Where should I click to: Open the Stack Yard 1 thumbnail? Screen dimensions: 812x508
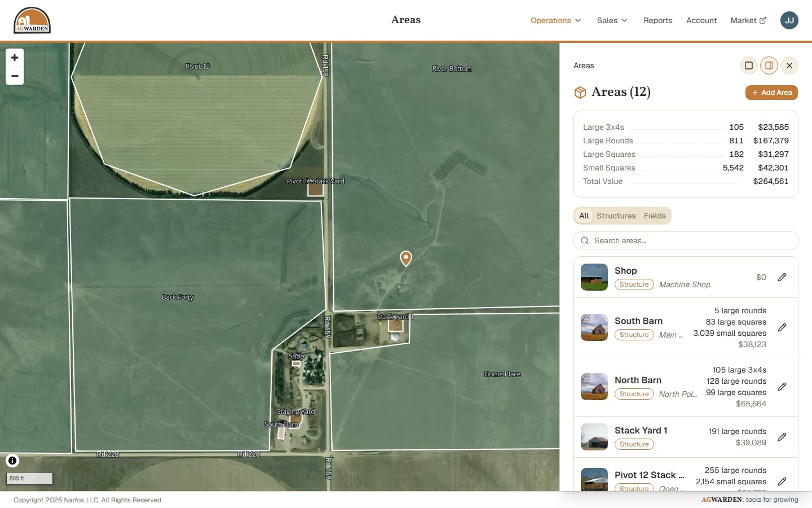tap(594, 437)
